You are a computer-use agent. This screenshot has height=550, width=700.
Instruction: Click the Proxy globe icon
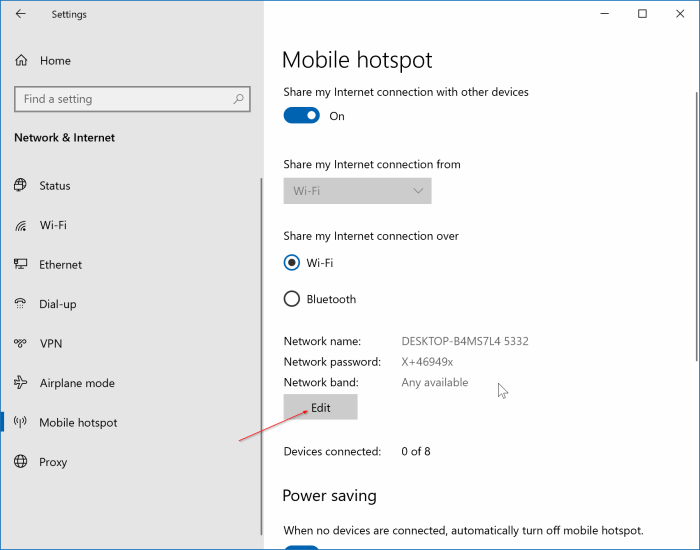click(21, 461)
